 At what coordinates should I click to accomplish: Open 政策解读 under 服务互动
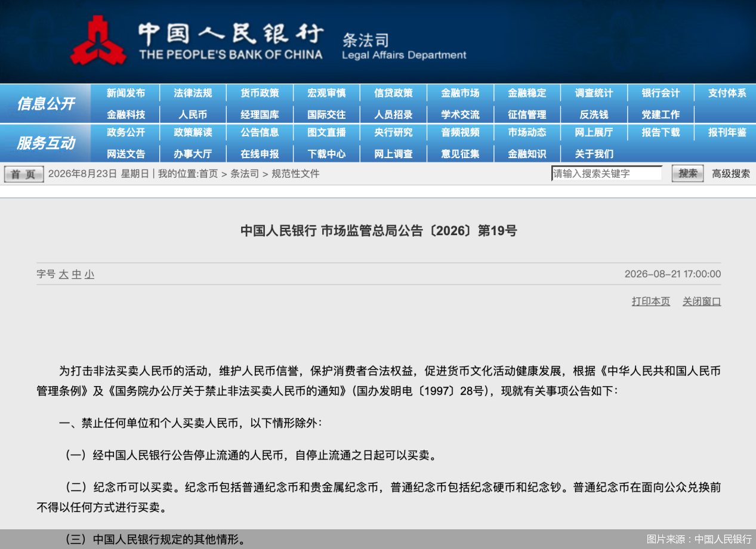pyautogui.click(x=193, y=132)
